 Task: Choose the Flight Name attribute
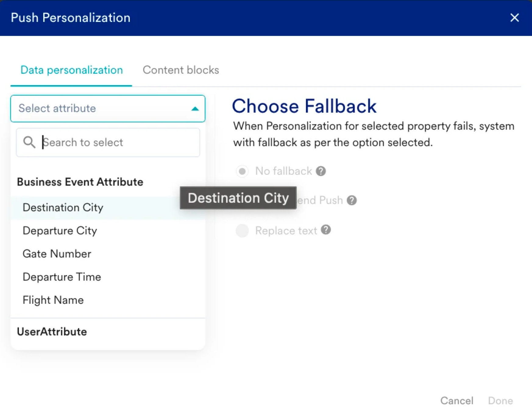(108, 300)
